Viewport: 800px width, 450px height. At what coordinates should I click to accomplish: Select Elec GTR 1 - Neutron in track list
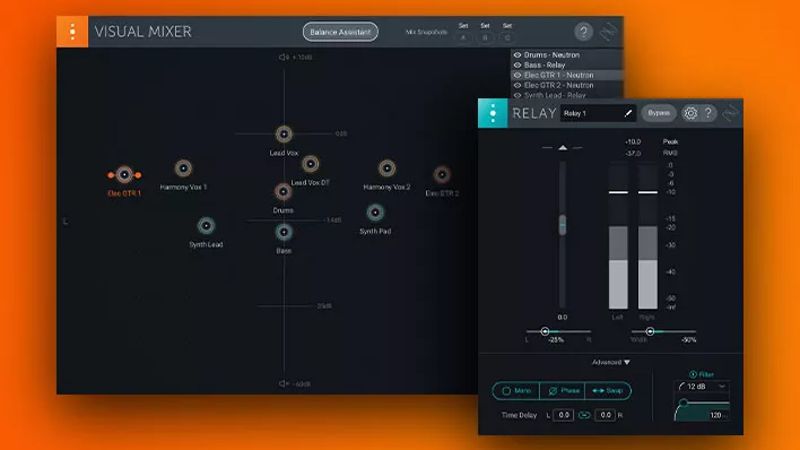567,75
